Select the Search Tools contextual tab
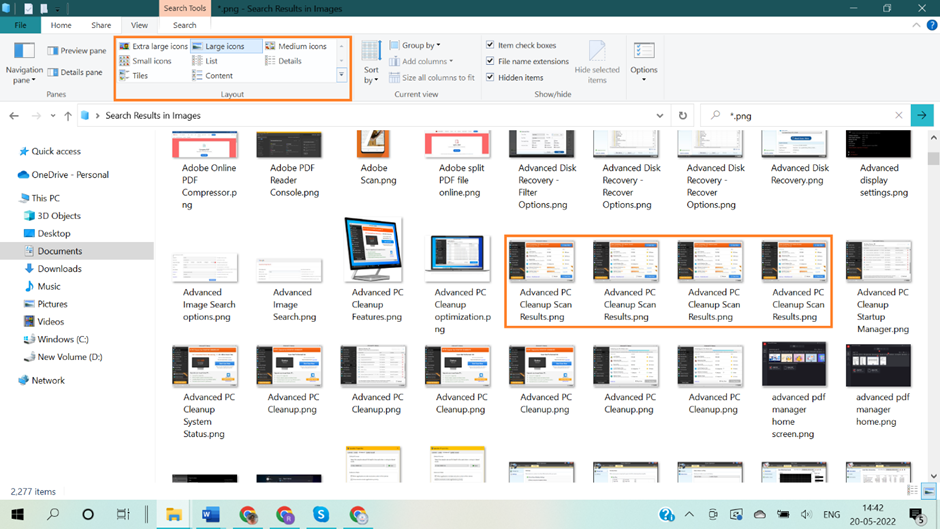This screenshot has height=529, width=940. point(184,8)
